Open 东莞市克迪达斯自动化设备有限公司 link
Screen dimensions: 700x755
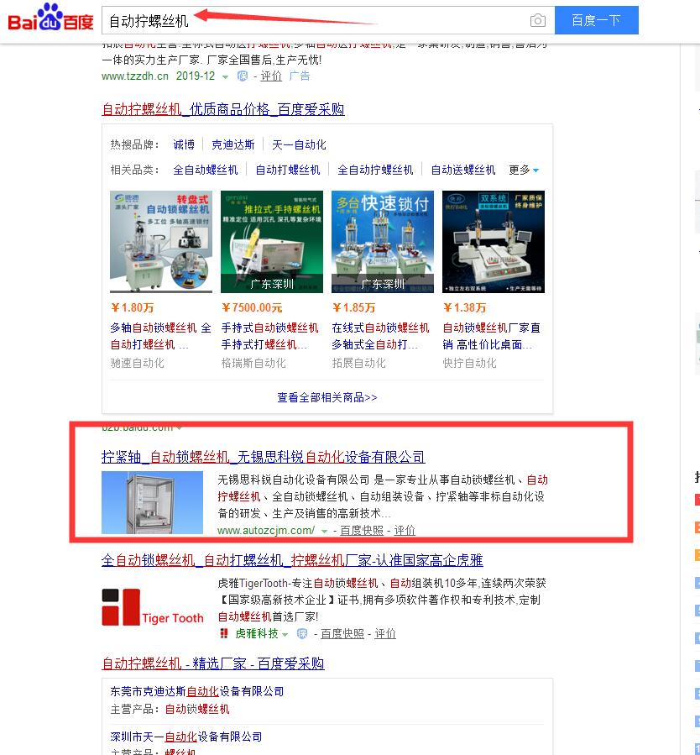[x=196, y=691]
